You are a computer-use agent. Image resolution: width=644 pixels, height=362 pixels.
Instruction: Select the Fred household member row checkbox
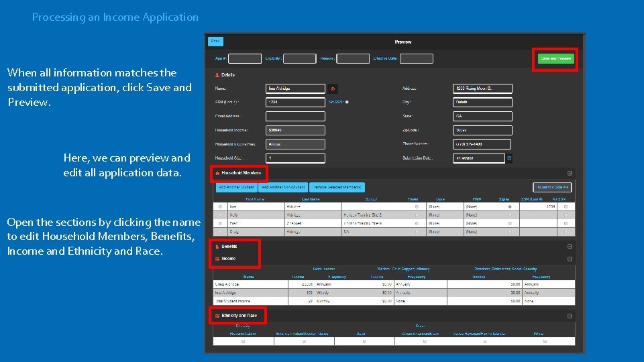[x=220, y=224]
